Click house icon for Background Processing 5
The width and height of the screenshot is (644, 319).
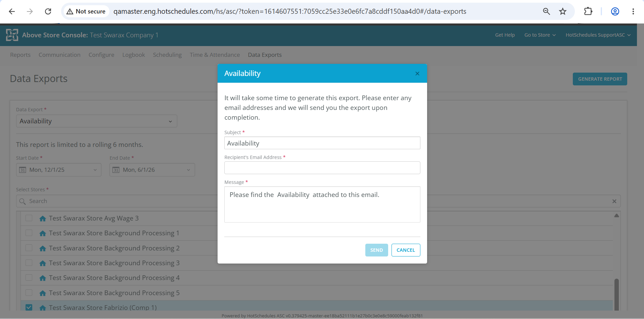click(43, 293)
